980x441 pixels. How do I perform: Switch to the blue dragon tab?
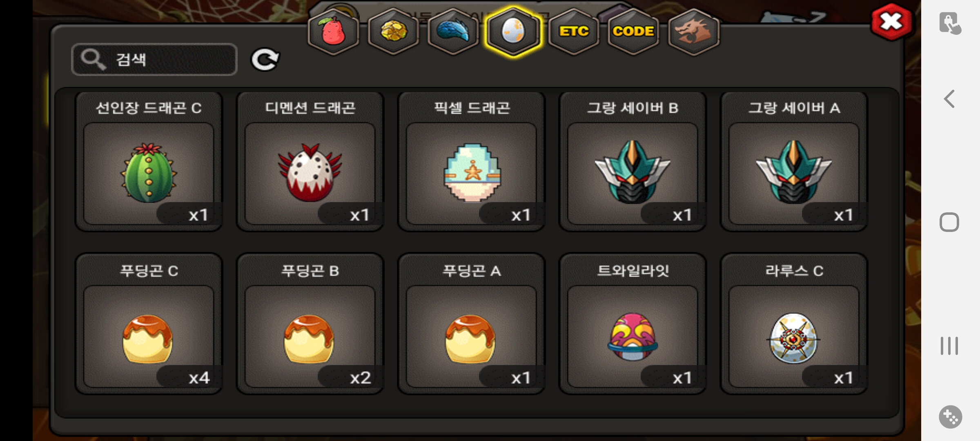tap(453, 32)
